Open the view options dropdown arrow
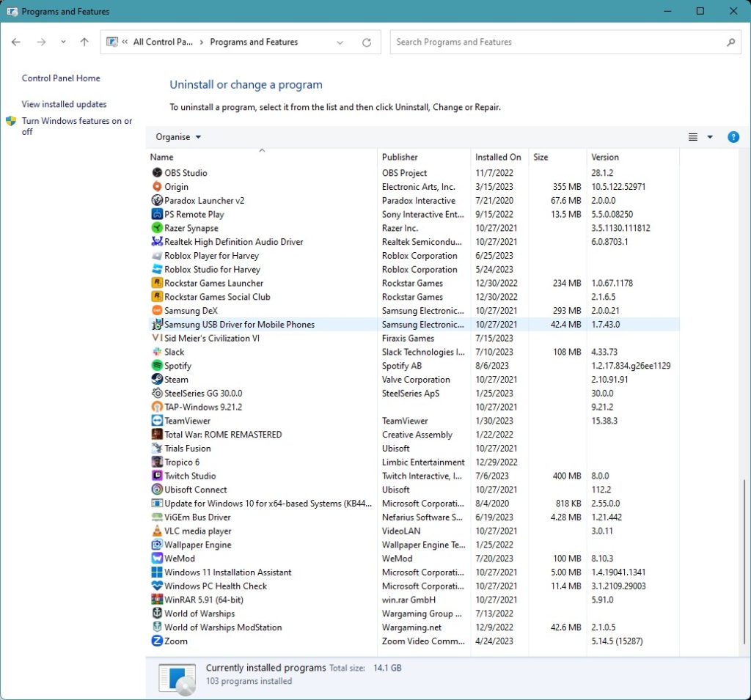The image size is (751, 700). click(x=710, y=137)
